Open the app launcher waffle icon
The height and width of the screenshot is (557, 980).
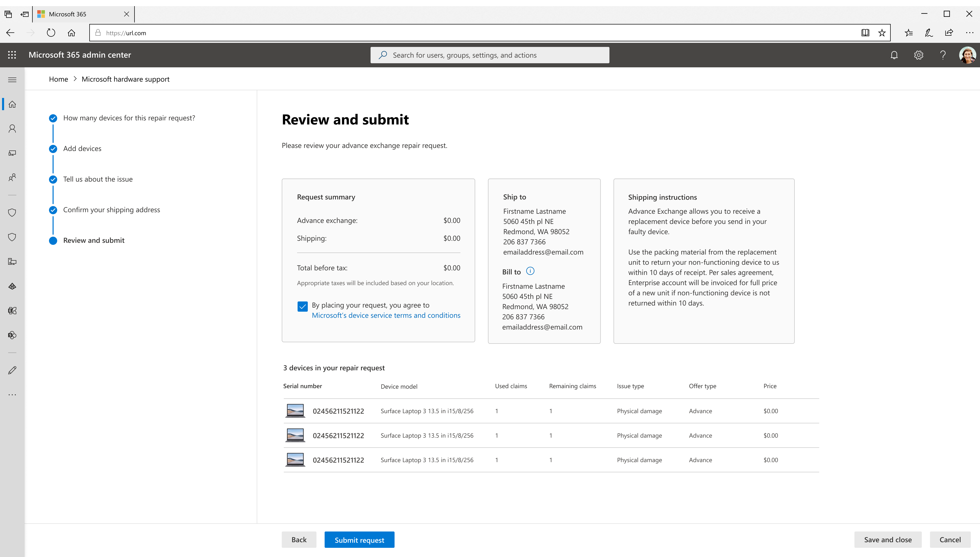point(12,55)
